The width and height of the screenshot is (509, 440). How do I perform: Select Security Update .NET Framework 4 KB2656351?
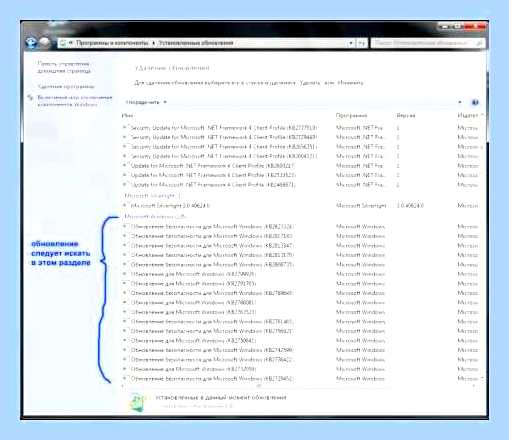(x=220, y=147)
